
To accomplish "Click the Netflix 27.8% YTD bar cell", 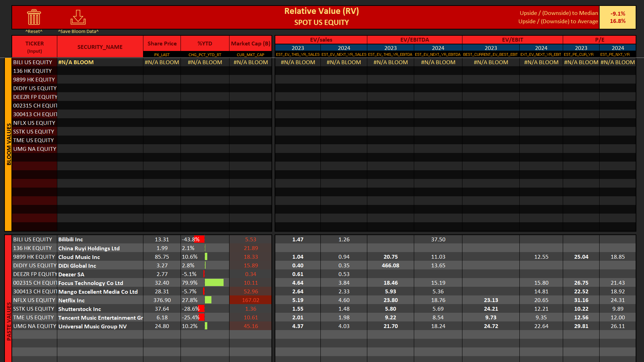I will click(x=205, y=300).
